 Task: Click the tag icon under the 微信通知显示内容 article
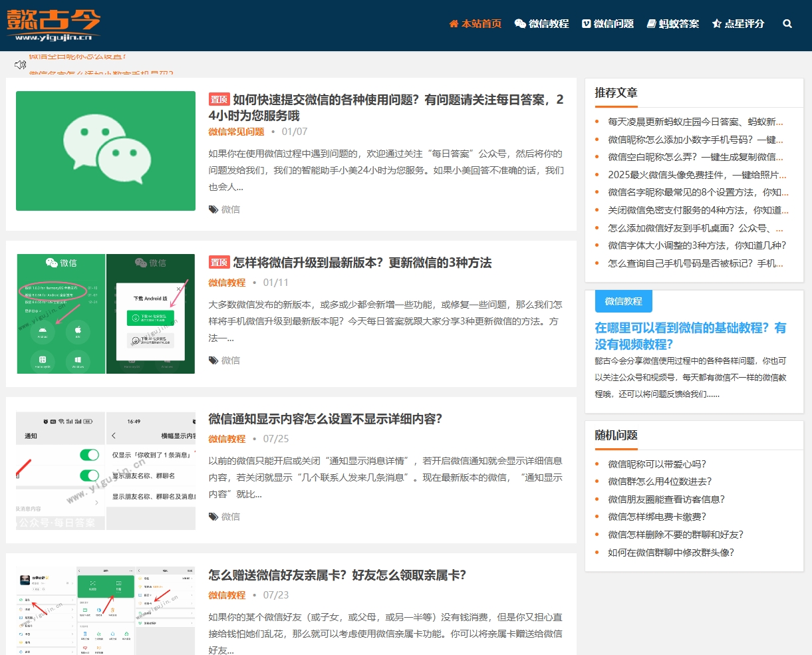(x=213, y=517)
